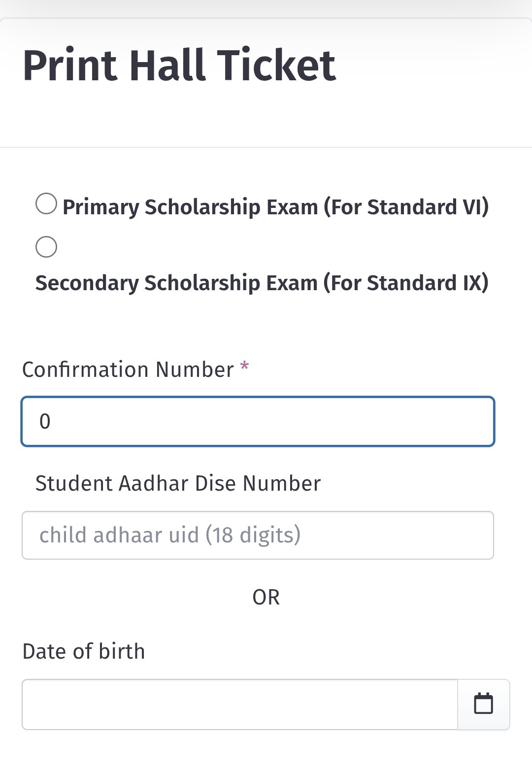The height and width of the screenshot is (770, 532).
Task: Click the OR separator text
Action: click(266, 597)
